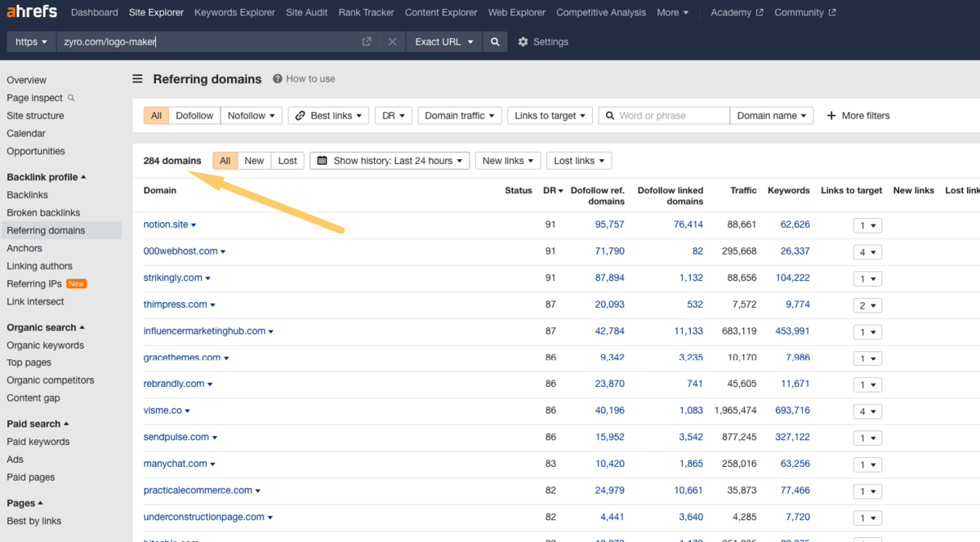Open the notion.site domain link
Image resolution: width=980 pixels, height=542 pixels.
click(166, 224)
